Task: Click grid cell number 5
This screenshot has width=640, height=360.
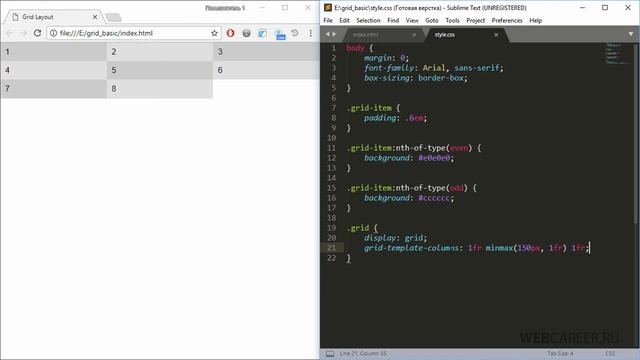Action: coord(160,70)
